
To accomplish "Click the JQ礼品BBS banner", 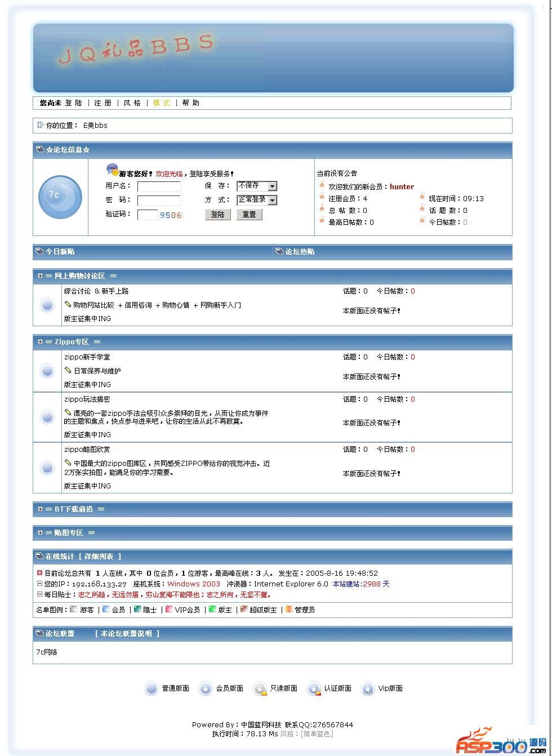I will [x=273, y=57].
